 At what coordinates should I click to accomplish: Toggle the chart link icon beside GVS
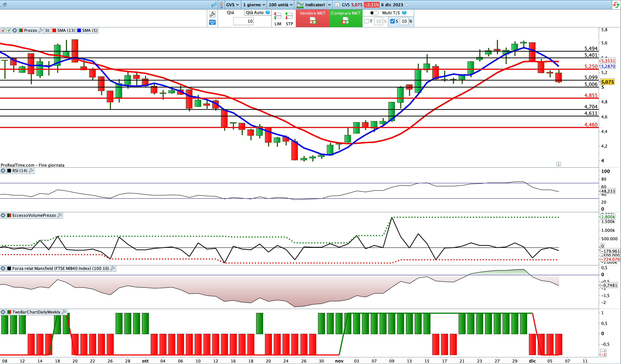[x=221, y=5]
